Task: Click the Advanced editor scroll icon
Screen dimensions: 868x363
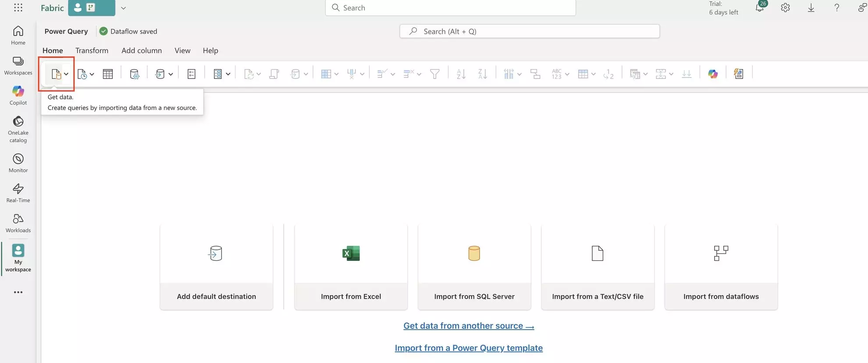Action: (274, 74)
